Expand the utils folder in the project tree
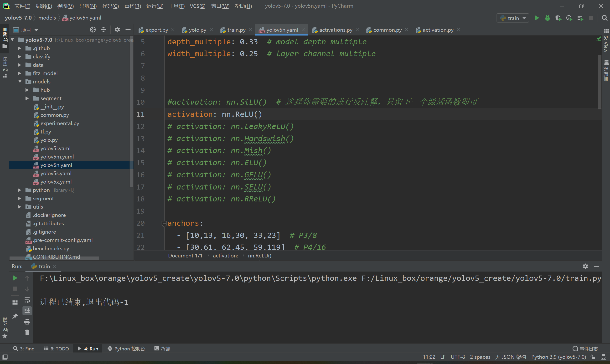Viewport: 610px width, 364px height. [19, 207]
